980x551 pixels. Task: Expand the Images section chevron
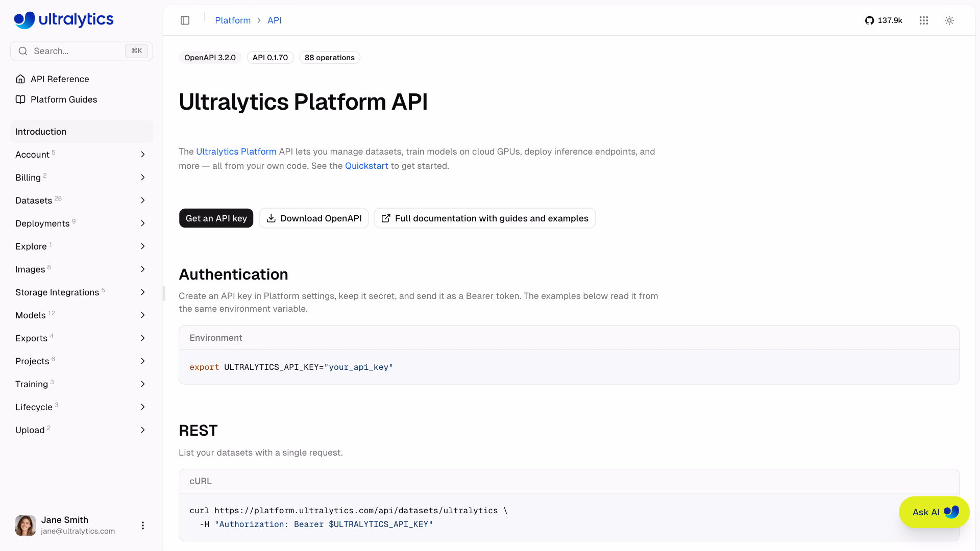tap(143, 269)
